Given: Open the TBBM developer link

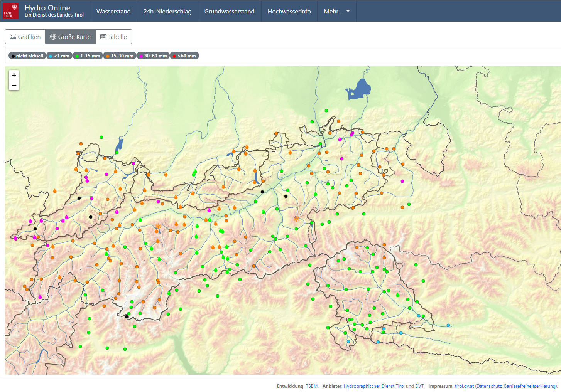Looking at the screenshot, I should 312,386.
